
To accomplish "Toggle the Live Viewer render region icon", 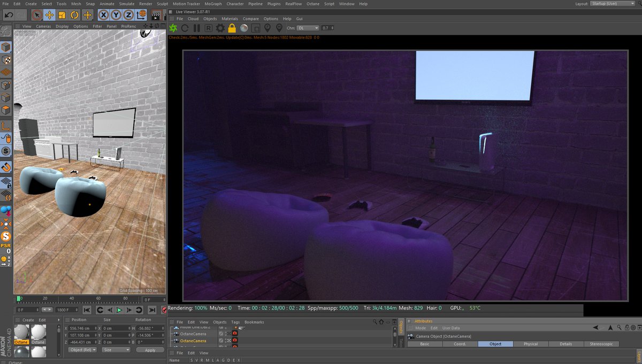I will [x=256, y=28].
